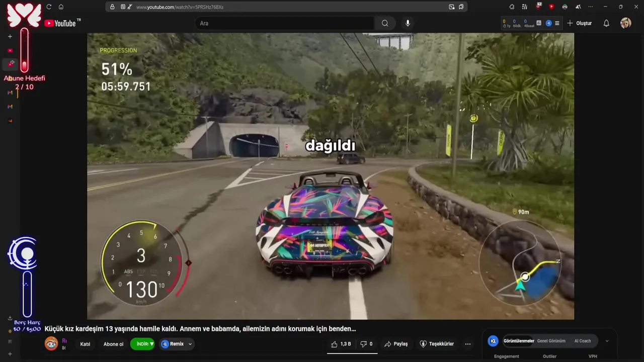Viewport: 644px width, 362px height.
Task: Share the video with Paylaş
Action: pos(396,344)
